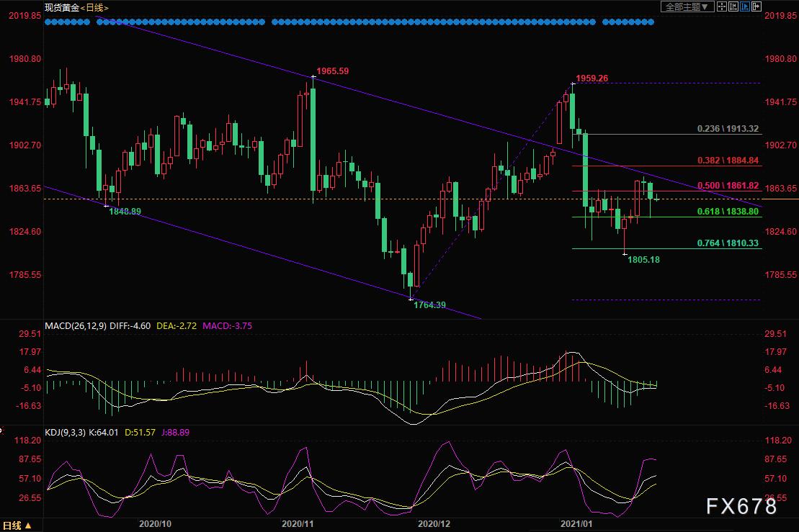799x532 pixels.
Task: Click the 29.51 MACD value on left axis
Action: 30,334
